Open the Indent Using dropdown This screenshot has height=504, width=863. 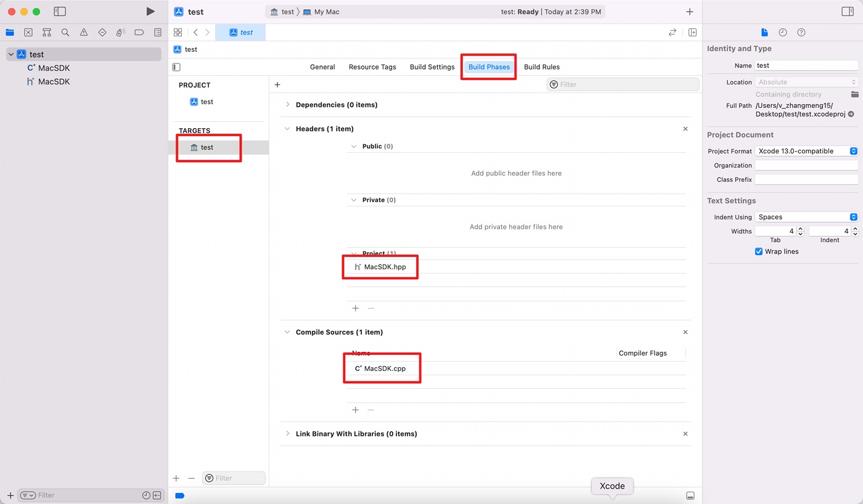pos(806,217)
